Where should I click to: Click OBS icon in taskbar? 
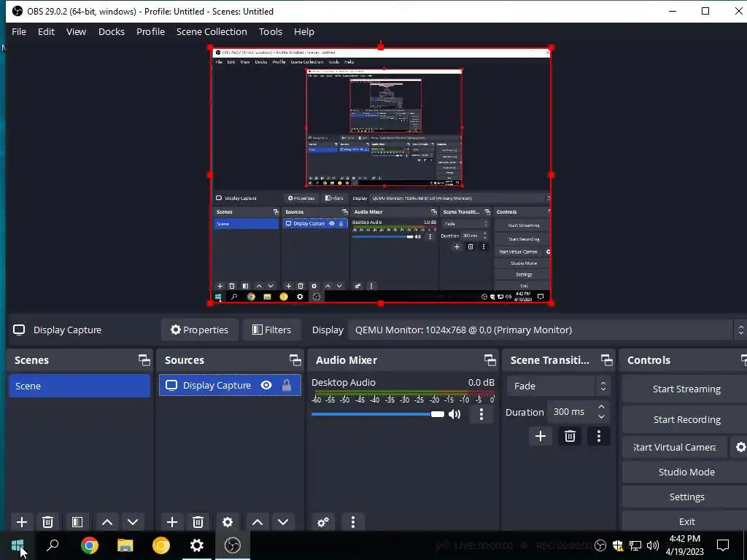[x=233, y=545]
